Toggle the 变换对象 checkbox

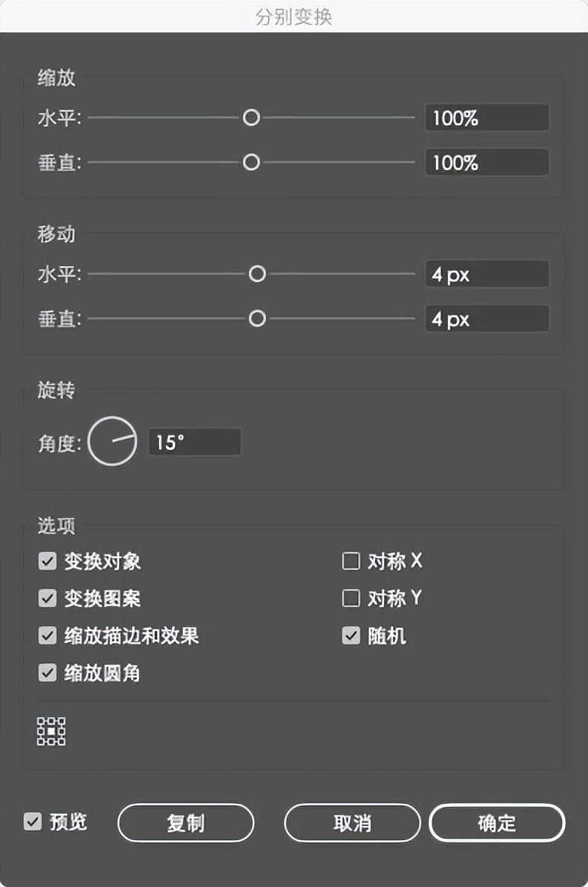click(x=48, y=561)
